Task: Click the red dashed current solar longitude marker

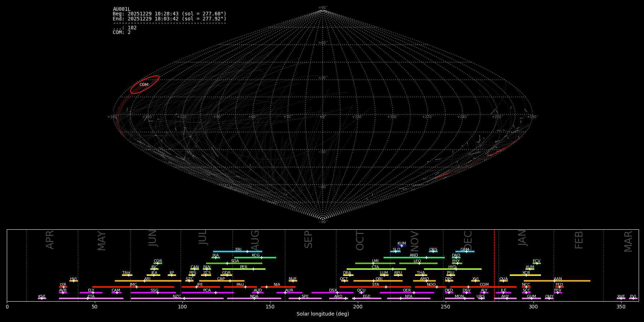Action: point(494,265)
